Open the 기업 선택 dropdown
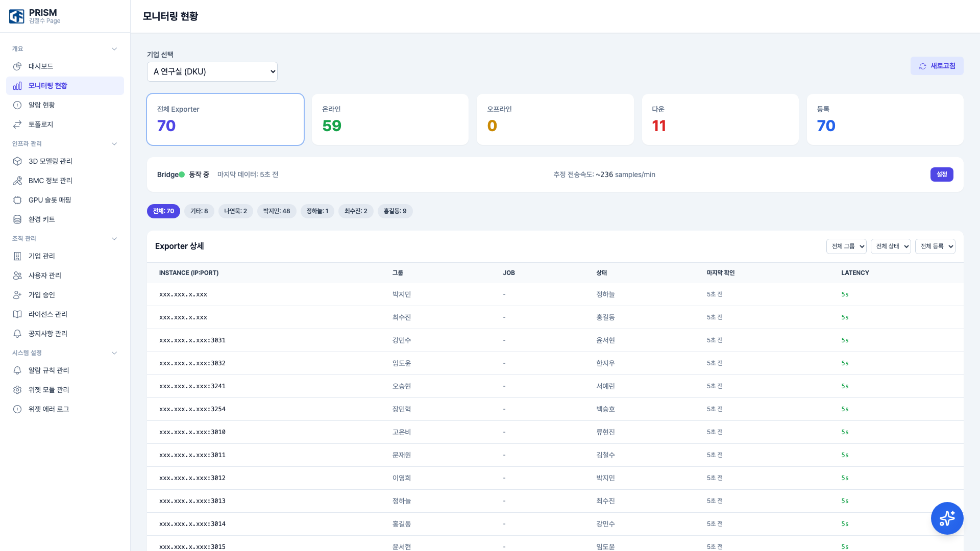Image resolution: width=980 pixels, height=551 pixels. [x=212, y=71]
